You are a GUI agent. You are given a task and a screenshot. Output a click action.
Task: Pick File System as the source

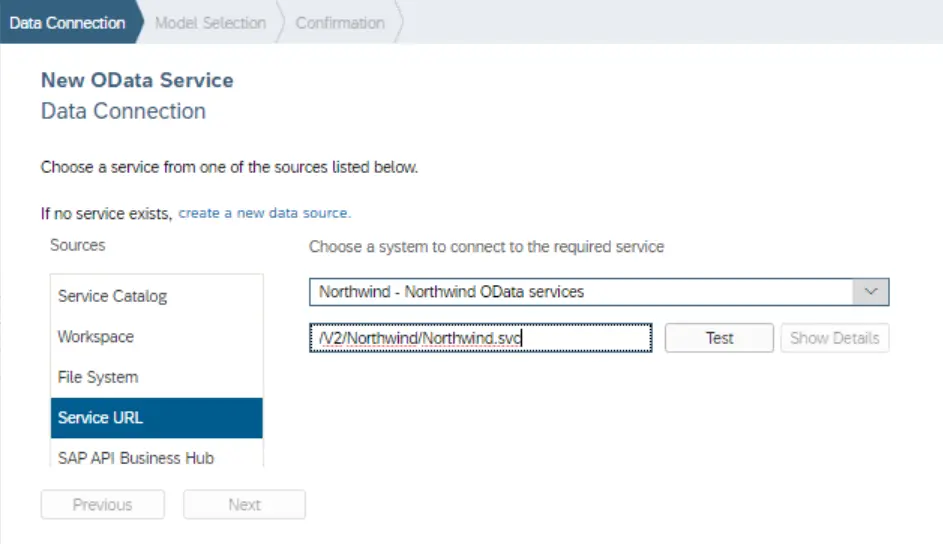click(98, 377)
